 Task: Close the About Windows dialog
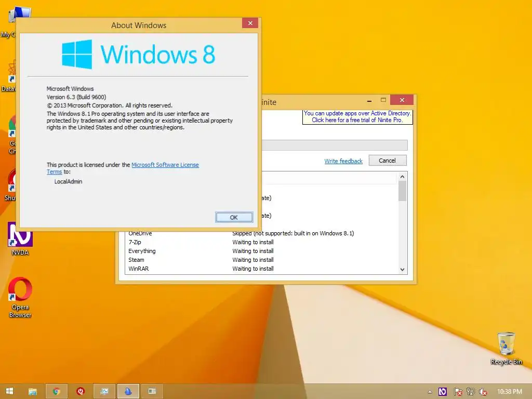(x=250, y=23)
